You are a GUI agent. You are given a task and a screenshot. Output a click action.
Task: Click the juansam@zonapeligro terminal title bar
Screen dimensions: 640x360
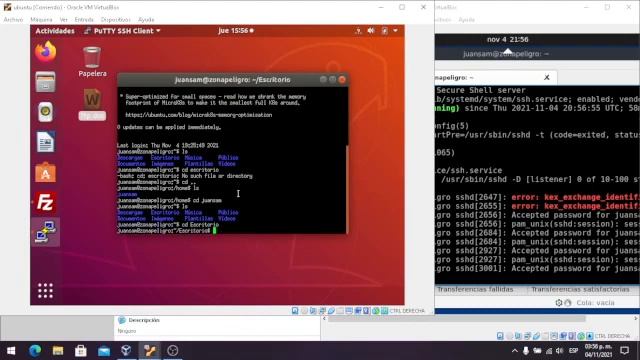pyautogui.click(x=233, y=80)
